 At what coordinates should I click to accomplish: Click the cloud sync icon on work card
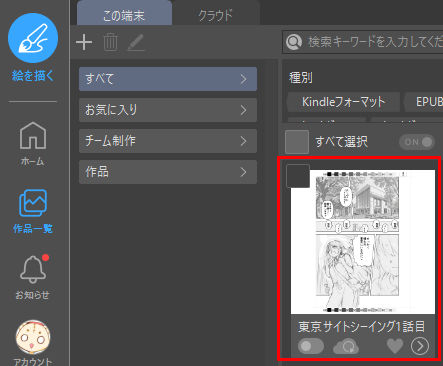(x=346, y=346)
